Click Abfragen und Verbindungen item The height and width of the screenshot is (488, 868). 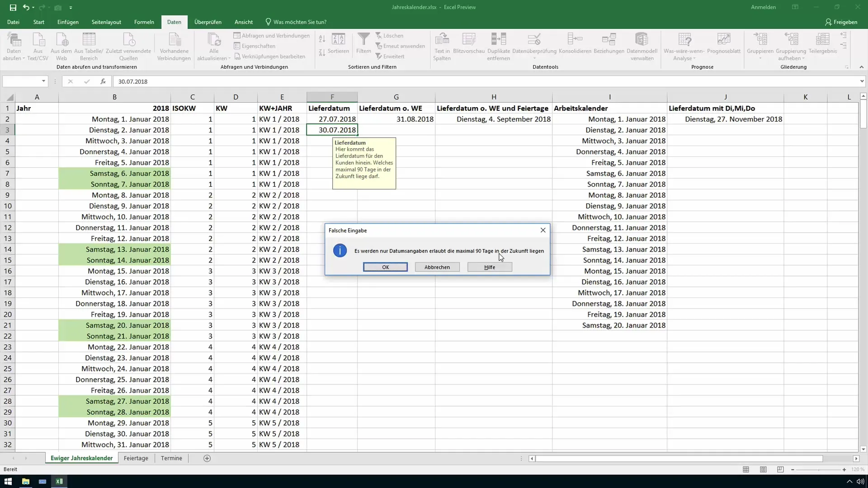(x=272, y=36)
